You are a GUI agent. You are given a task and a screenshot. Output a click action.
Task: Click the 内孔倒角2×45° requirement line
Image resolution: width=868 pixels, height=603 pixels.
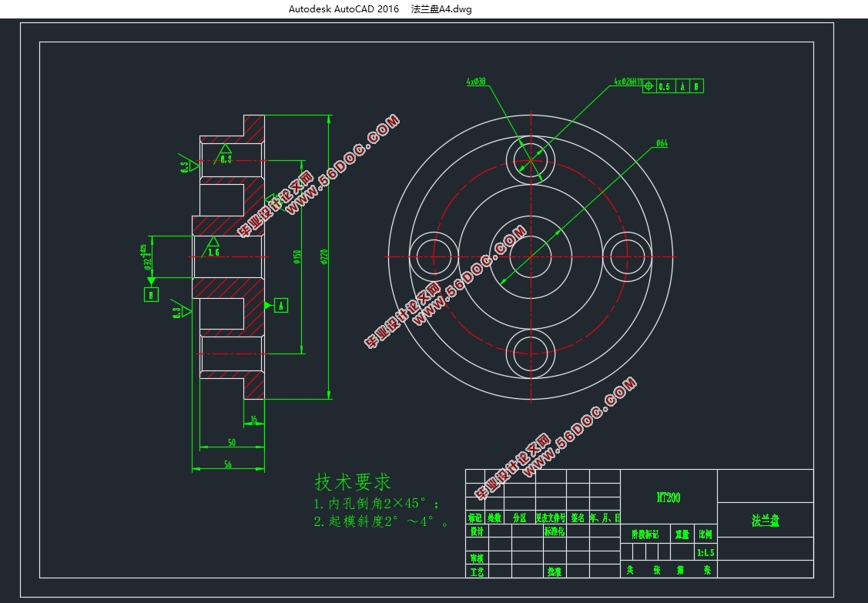pyautogui.click(x=377, y=504)
